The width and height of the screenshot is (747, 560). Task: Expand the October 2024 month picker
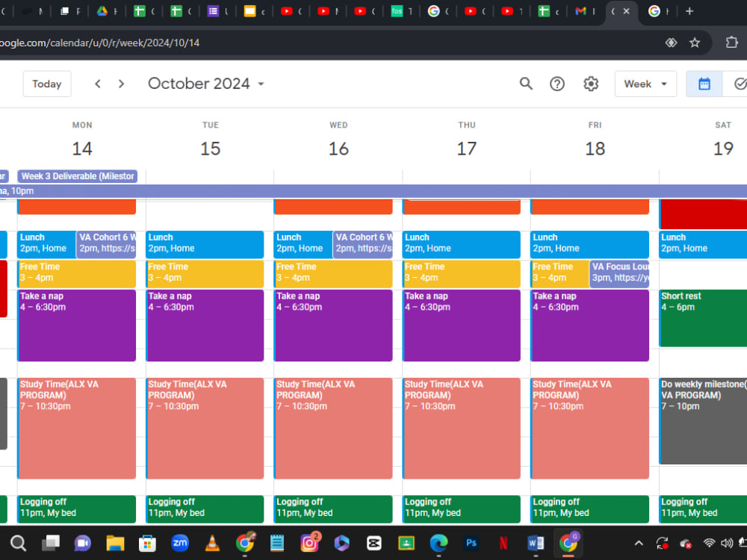[206, 84]
